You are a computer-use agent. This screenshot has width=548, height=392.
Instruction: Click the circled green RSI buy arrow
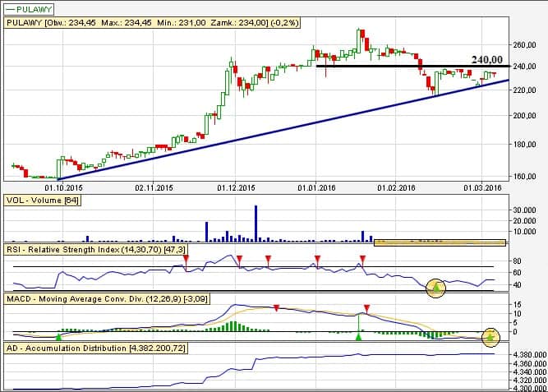point(436,286)
